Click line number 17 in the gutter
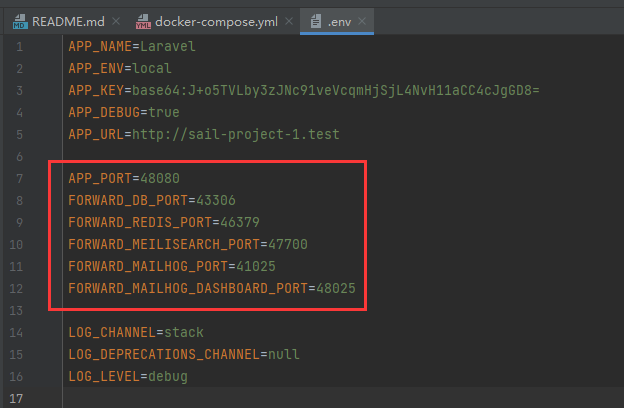 (16, 398)
